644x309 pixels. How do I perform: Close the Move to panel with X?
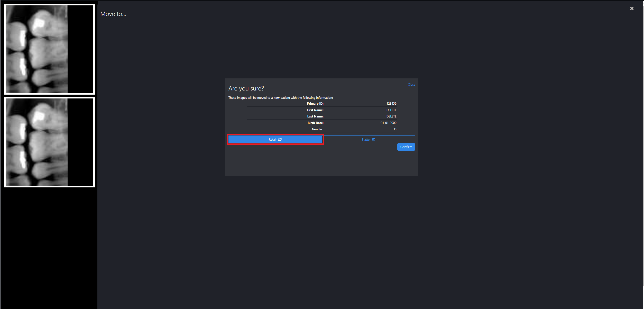click(x=632, y=8)
